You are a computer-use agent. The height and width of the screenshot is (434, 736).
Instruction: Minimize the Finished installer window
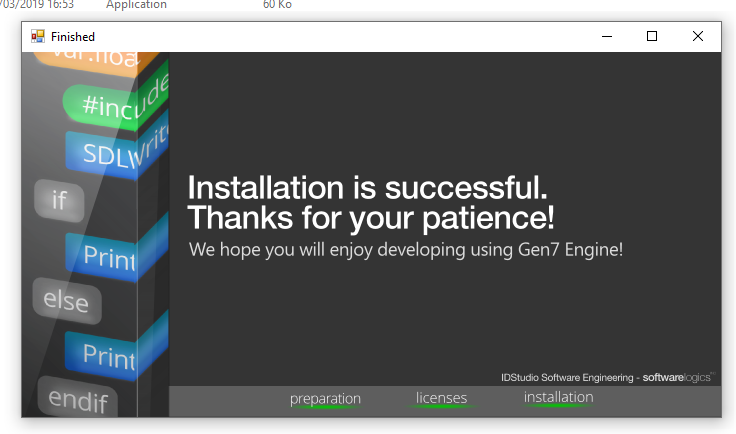pos(607,37)
